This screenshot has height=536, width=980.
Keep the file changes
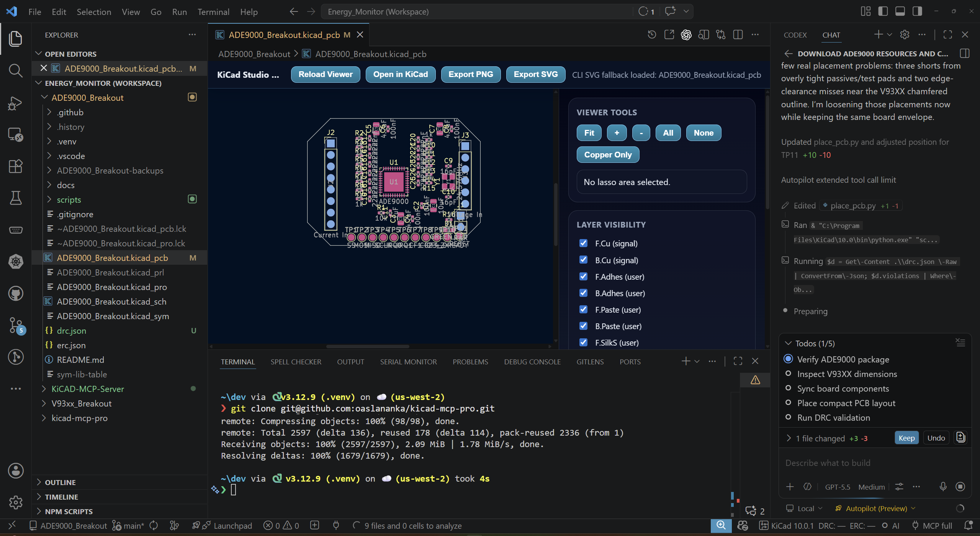(x=906, y=438)
